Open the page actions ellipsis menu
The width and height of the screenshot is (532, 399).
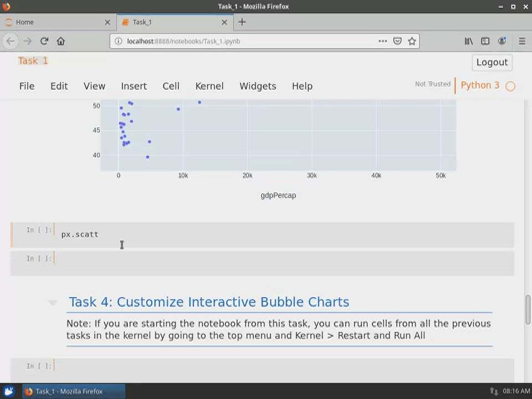pos(383,41)
